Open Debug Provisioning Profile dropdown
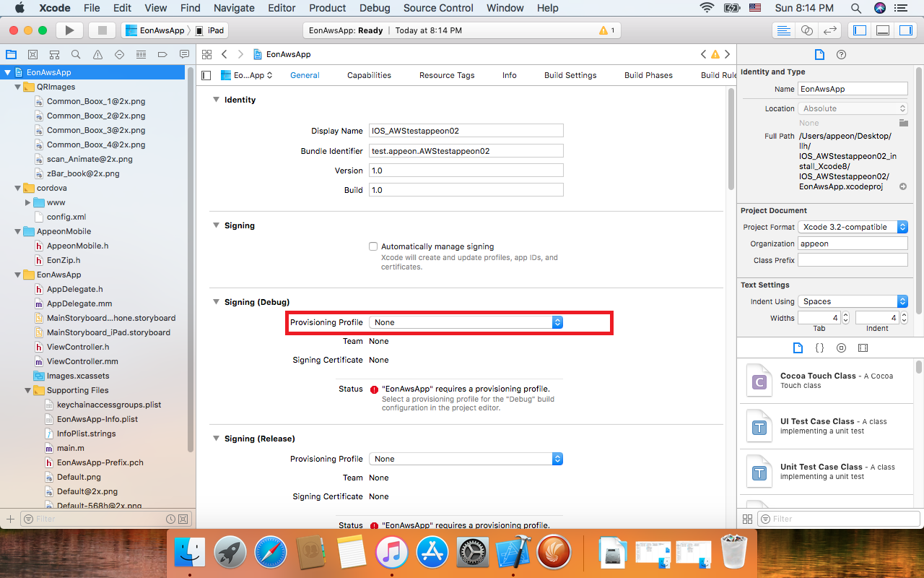 [x=466, y=322]
